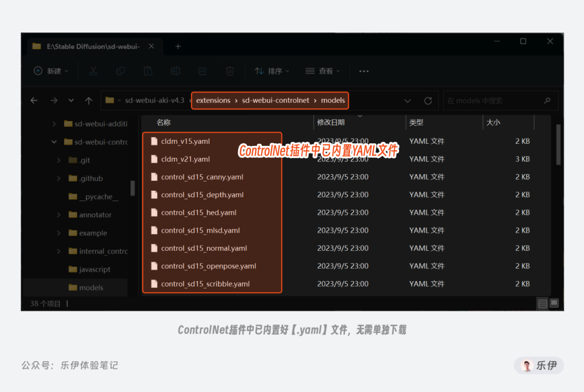Click the Copy icon in the toolbar
Image resolution: width=584 pixels, height=392 pixels.
(x=120, y=71)
